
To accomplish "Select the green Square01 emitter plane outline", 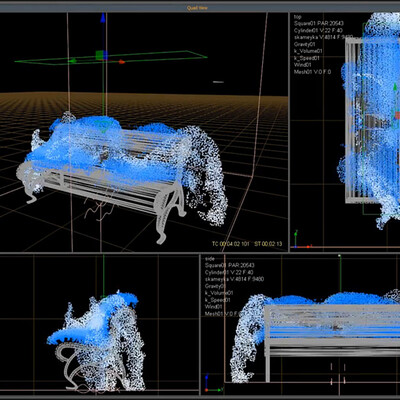I will point(111,57).
